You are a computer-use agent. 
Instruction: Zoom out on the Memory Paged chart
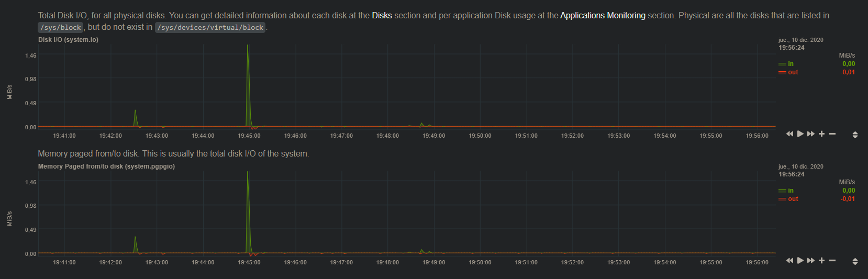tap(832, 261)
